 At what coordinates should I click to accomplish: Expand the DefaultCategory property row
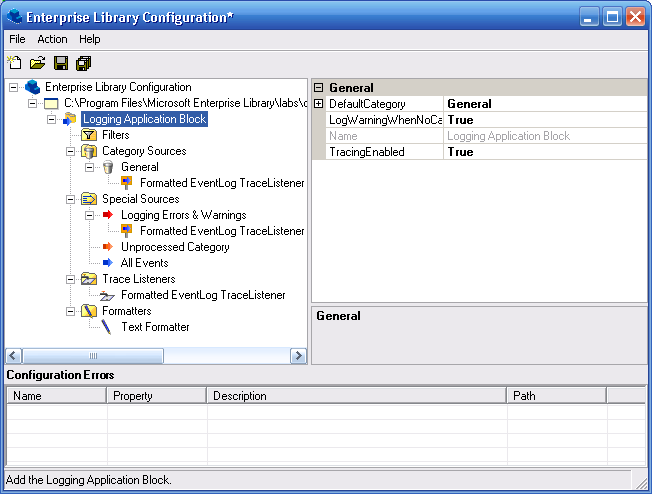point(319,104)
